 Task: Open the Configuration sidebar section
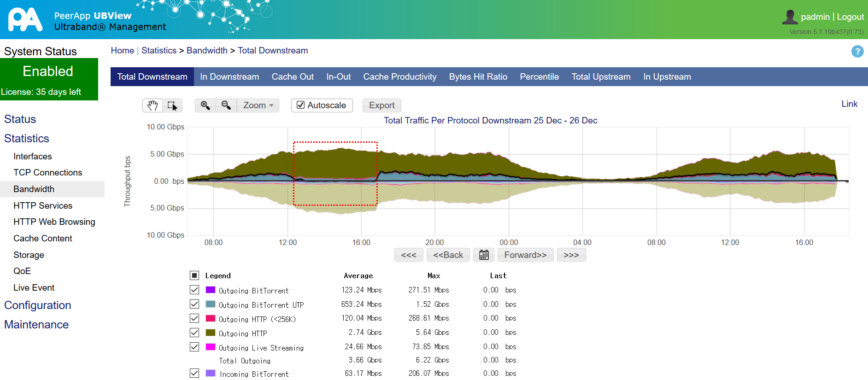click(38, 305)
